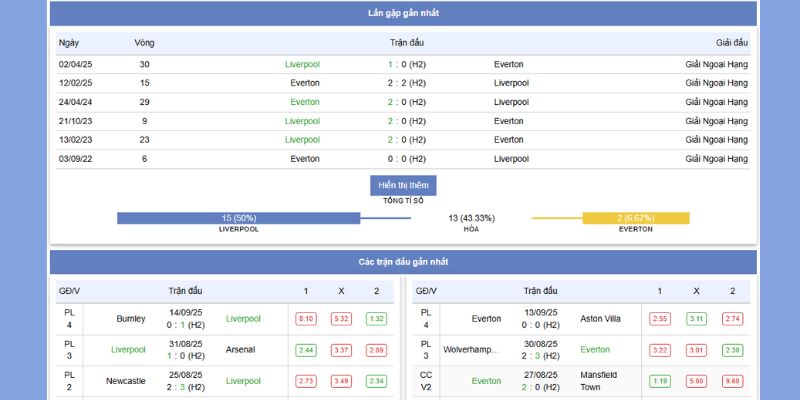Select odds 1.19 in Mansfield Town row

pos(660,381)
